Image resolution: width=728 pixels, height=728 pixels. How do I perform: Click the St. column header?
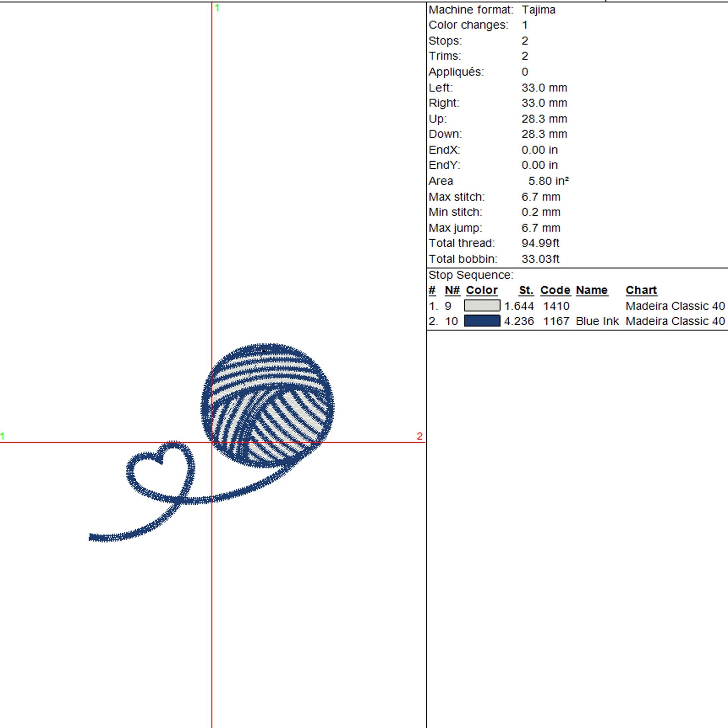pos(526,290)
